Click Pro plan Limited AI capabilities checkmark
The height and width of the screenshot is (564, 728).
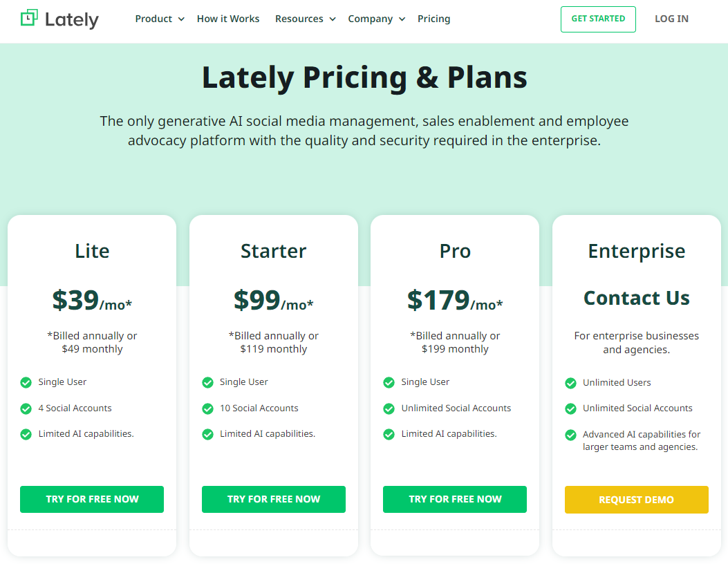(x=389, y=434)
